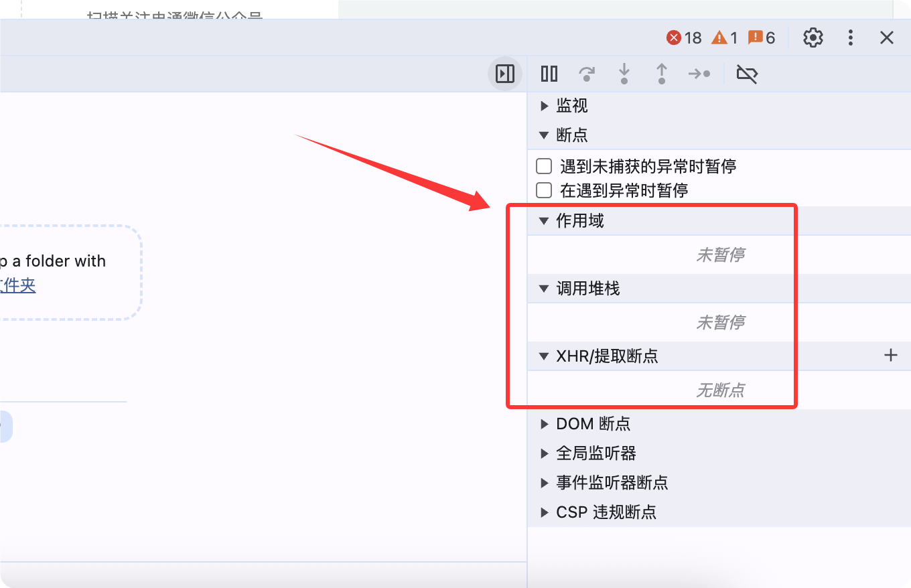The width and height of the screenshot is (911, 588).
Task: Open the three-dot customize DevTools menu
Action: click(850, 38)
